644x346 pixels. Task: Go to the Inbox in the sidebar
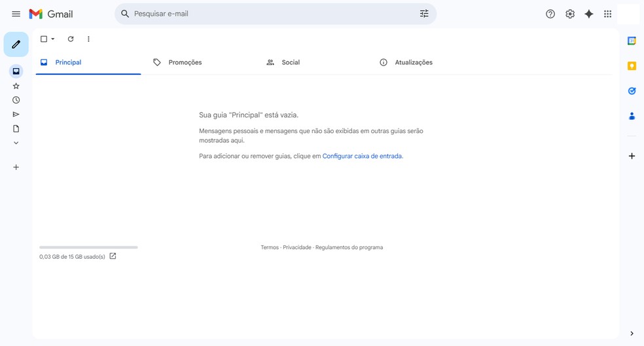click(16, 71)
